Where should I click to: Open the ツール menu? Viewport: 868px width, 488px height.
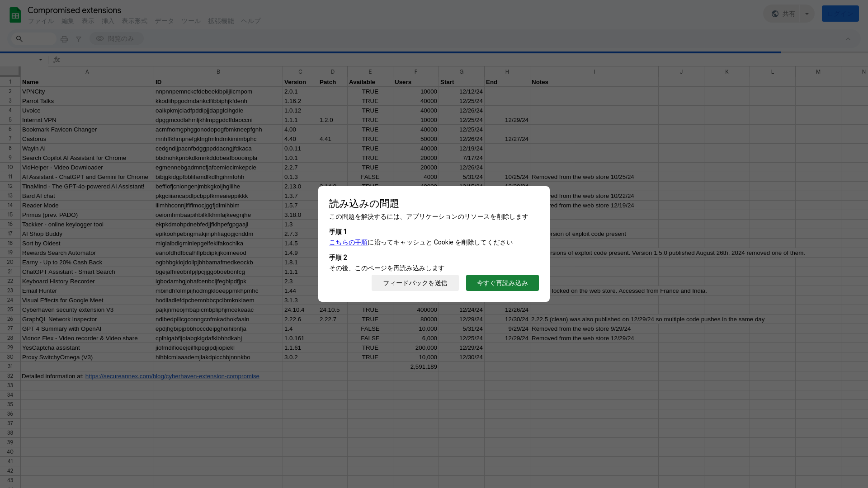[191, 21]
